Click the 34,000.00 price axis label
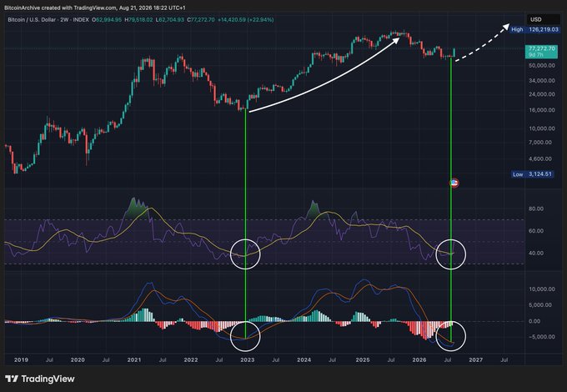This screenshot has width=567, height=392. click(542, 81)
